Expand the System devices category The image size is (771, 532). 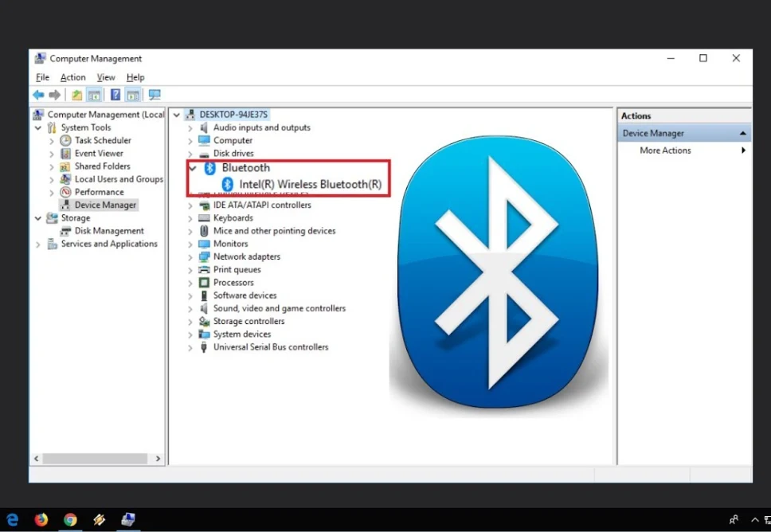tap(190, 334)
